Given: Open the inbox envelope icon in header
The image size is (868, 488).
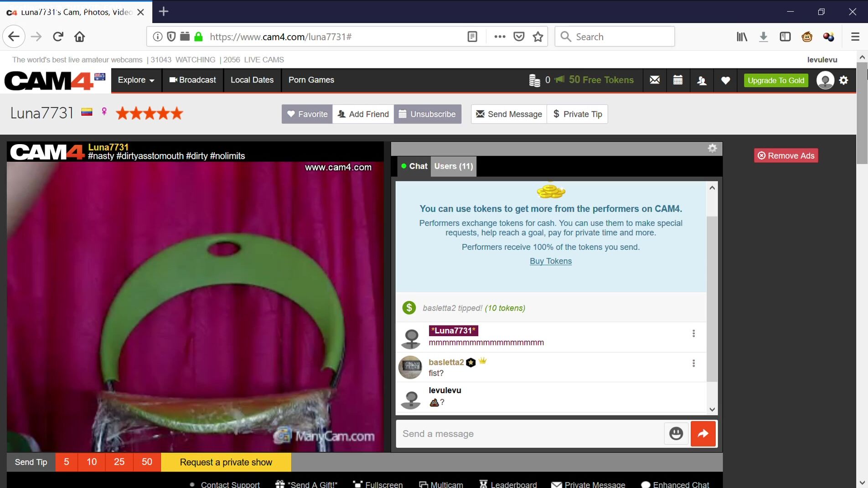Looking at the screenshot, I should tap(655, 80).
